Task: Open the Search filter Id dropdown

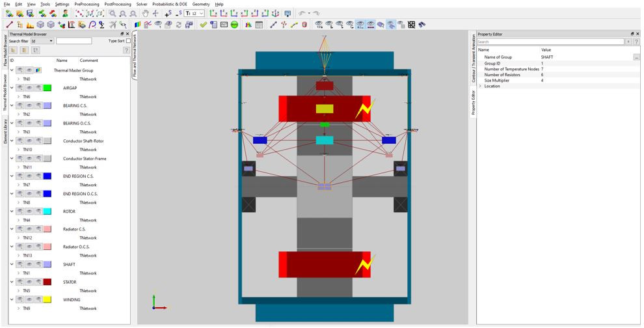Action: click(42, 41)
